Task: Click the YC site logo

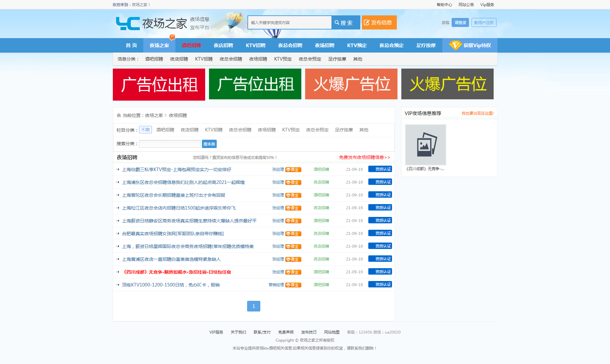Action: click(x=128, y=23)
